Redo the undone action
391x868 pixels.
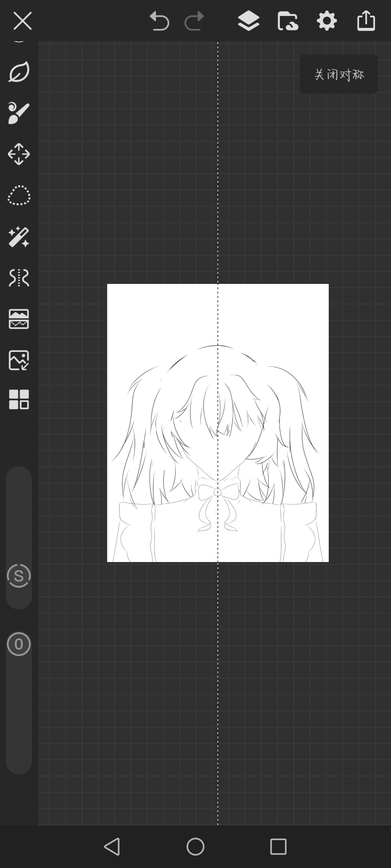point(194,21)
